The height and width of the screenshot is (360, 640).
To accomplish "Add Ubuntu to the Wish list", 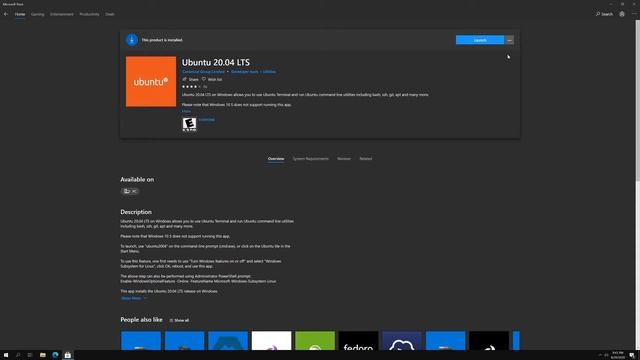I will click(212, 79).
